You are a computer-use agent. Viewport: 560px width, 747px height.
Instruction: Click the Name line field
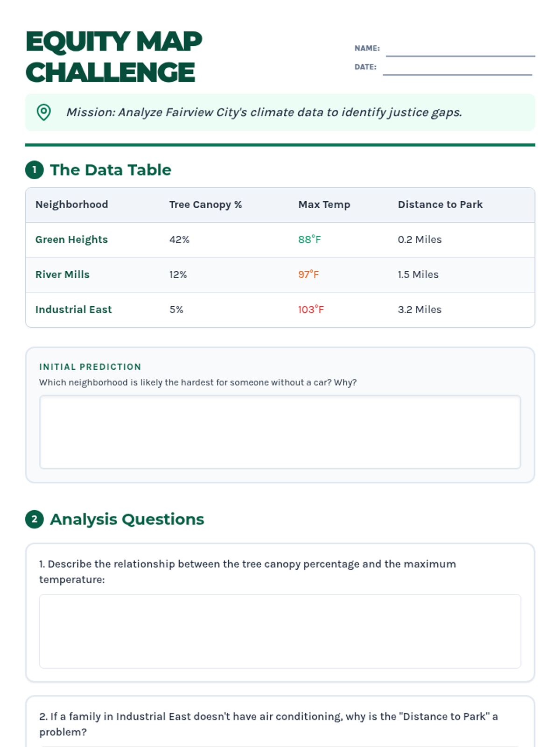(460, 49)
